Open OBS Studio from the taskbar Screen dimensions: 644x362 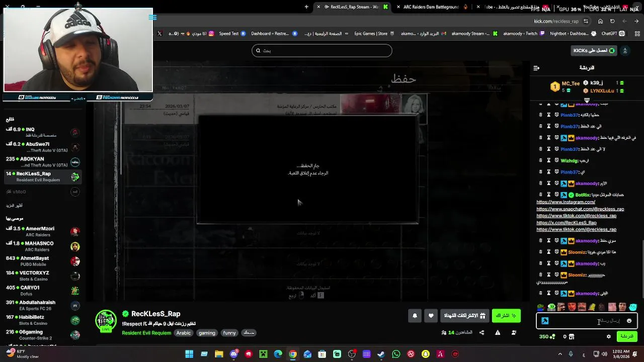(x=352, y=354)
